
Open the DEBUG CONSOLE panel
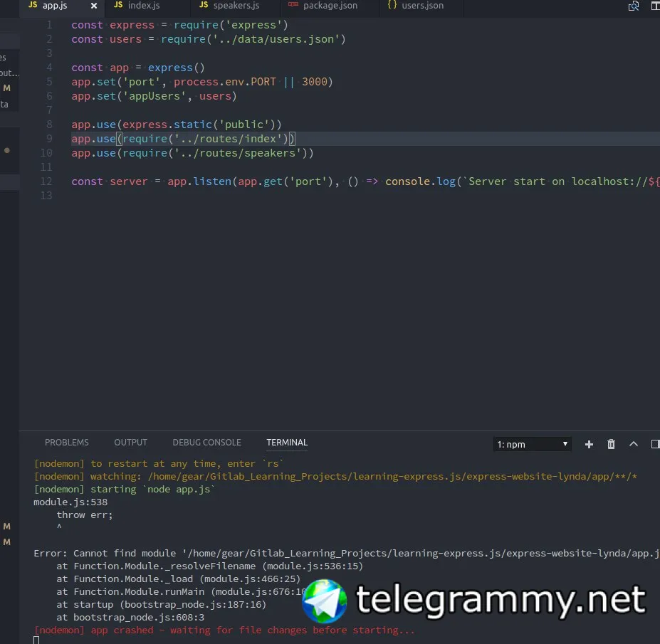click(206, 443)
